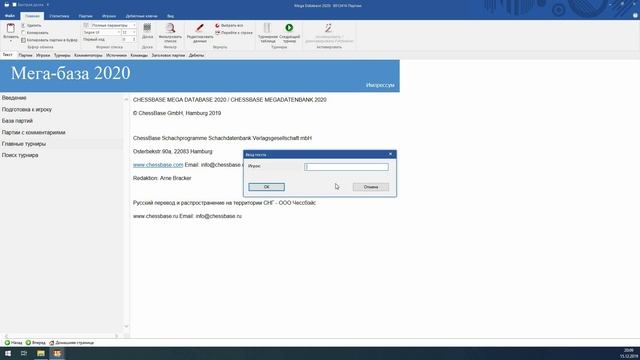The image size is (640, 360).
Task: Open the Турнирная таблица icon
Action: [267, 28]
